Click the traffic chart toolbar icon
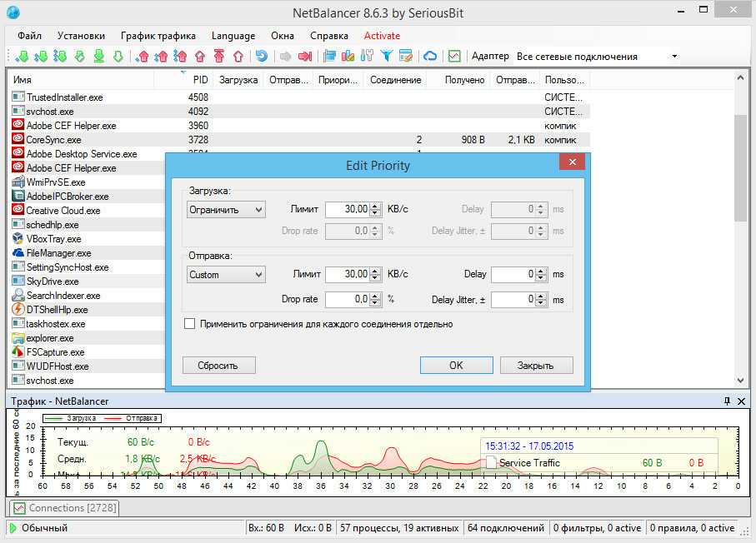Viewport: 756px width, 543px height. point(454,57)
